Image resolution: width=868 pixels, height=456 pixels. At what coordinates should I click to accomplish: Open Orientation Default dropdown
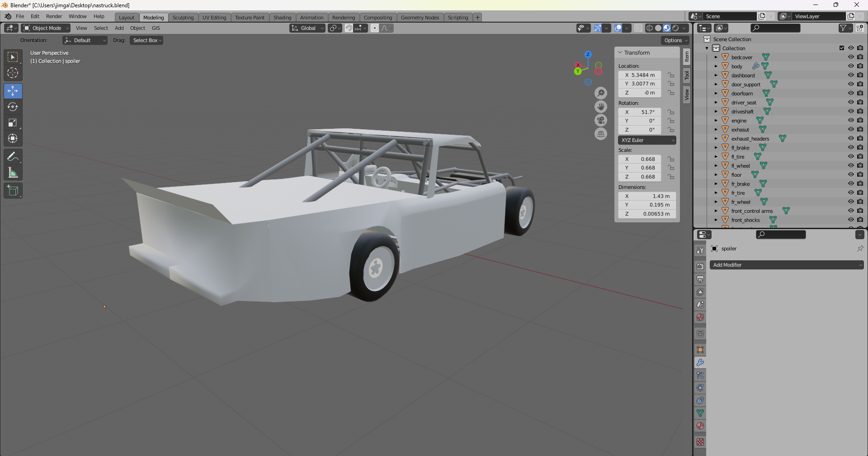tap(85, 40)
